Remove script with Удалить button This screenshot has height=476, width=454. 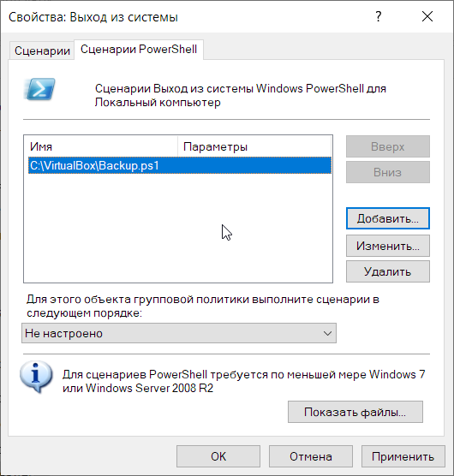click(x=388, y=271)
